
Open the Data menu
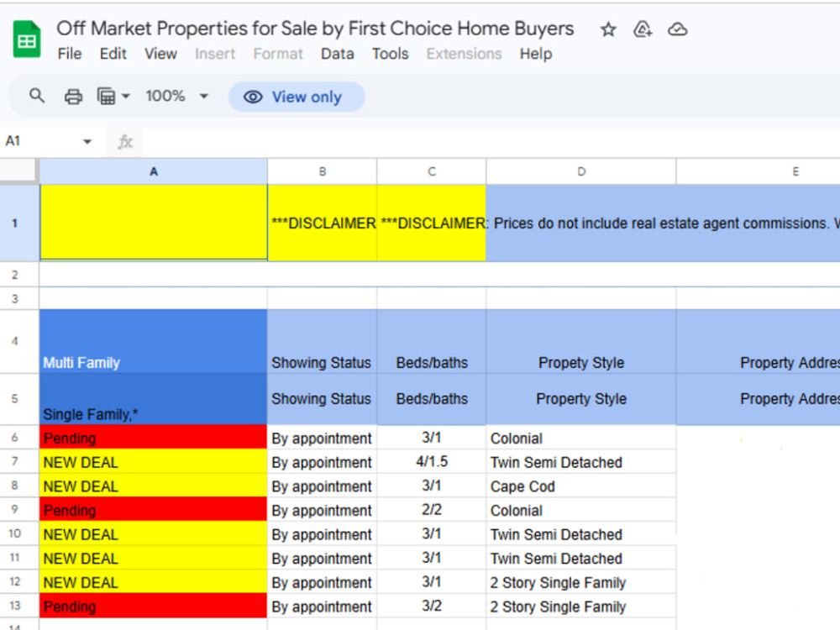click(338, 54)
